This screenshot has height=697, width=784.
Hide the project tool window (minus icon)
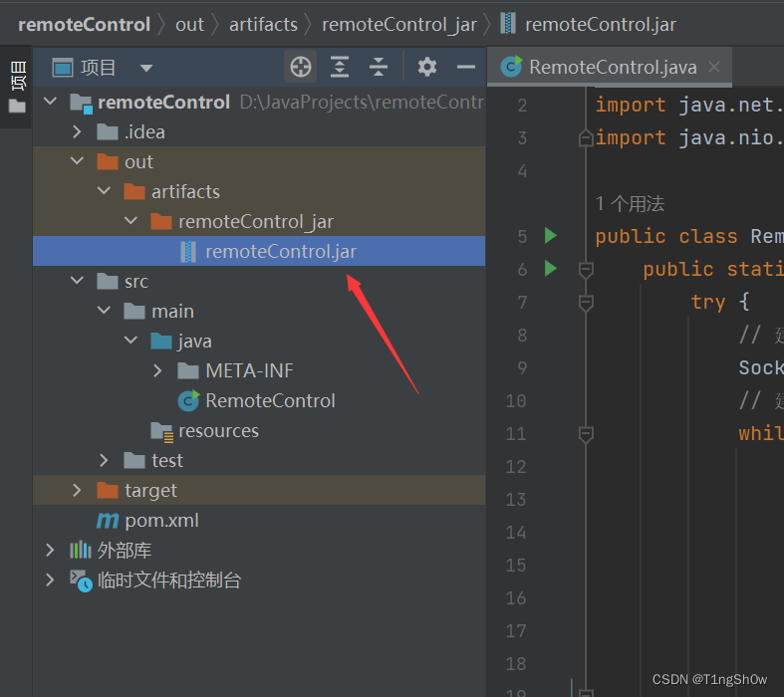click(x=466, y=67)
